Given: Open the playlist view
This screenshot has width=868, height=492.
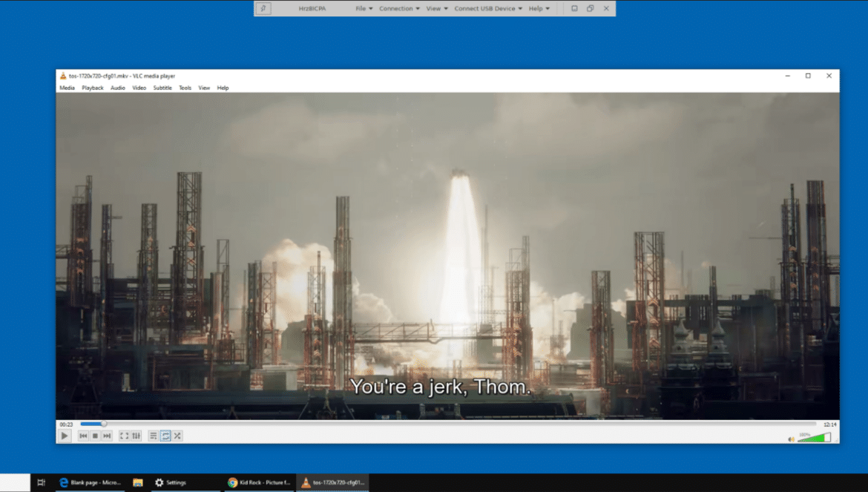Looking at the screenshot, I should coord(154,436).
